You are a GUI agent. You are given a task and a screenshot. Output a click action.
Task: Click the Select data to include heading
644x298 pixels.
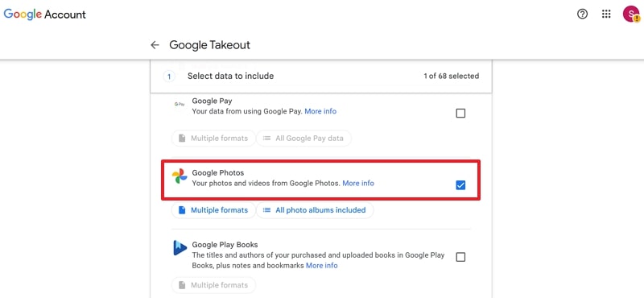(x=230, y=76)
